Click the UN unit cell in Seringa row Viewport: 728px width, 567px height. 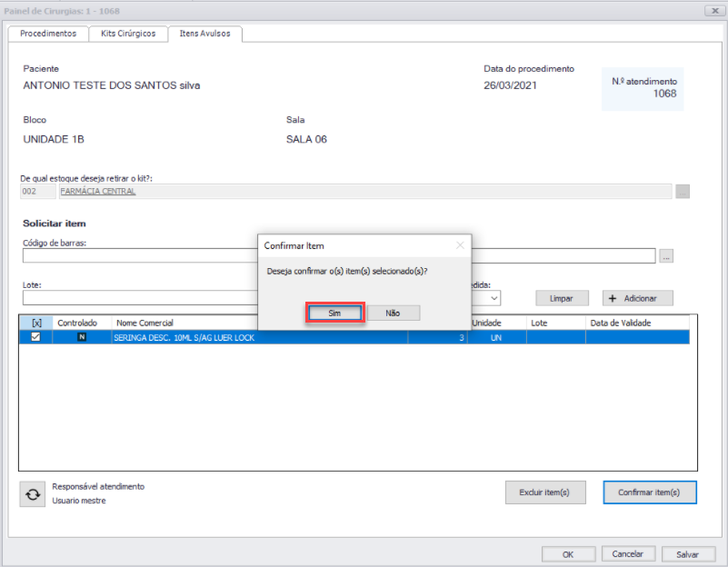(497, 337)
